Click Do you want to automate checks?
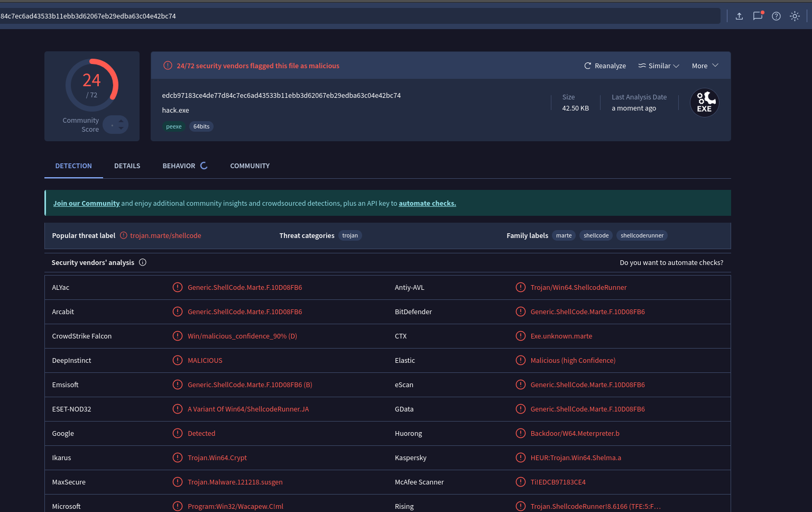Screen dimensions: 812x512 point(671,262)
